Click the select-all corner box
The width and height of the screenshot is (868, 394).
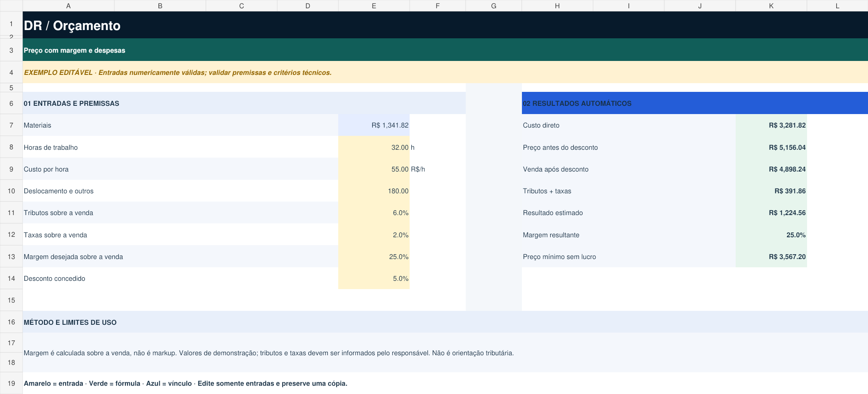(11, 6)
